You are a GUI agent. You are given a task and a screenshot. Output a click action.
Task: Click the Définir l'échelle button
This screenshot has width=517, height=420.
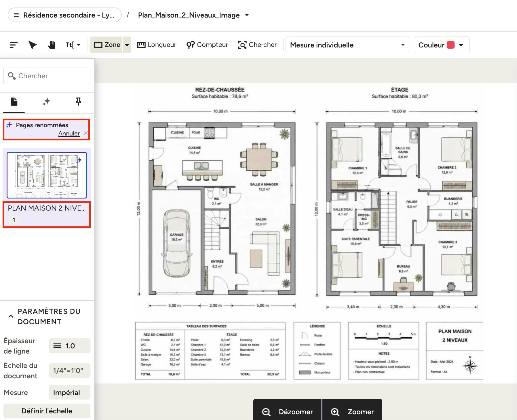click(x=47, y=411)
